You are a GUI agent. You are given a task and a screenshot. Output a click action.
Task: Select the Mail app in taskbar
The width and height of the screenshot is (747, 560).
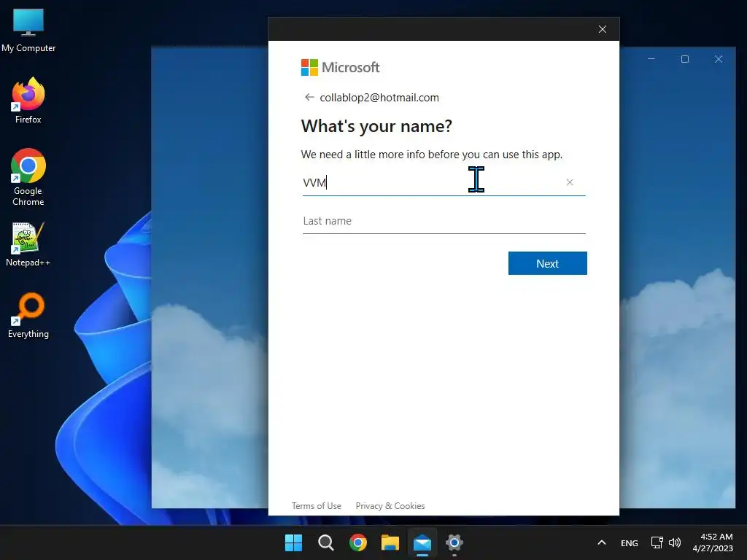tap(422, 542)
